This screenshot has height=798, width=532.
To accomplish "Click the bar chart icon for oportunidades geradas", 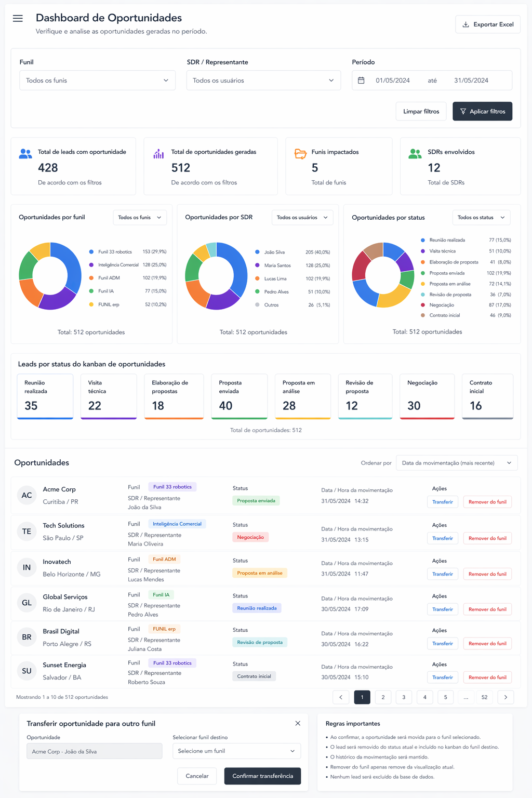I will click(x=158, y=154).
